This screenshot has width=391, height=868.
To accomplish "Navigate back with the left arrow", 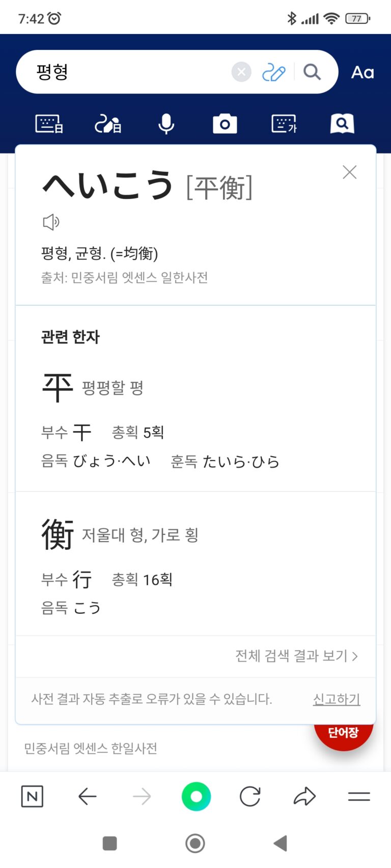I will point(88,796).
